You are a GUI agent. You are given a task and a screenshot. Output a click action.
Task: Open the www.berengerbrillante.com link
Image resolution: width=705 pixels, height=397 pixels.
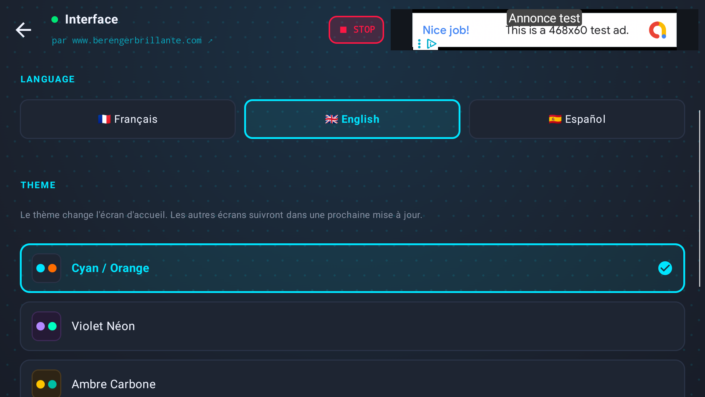132,40
